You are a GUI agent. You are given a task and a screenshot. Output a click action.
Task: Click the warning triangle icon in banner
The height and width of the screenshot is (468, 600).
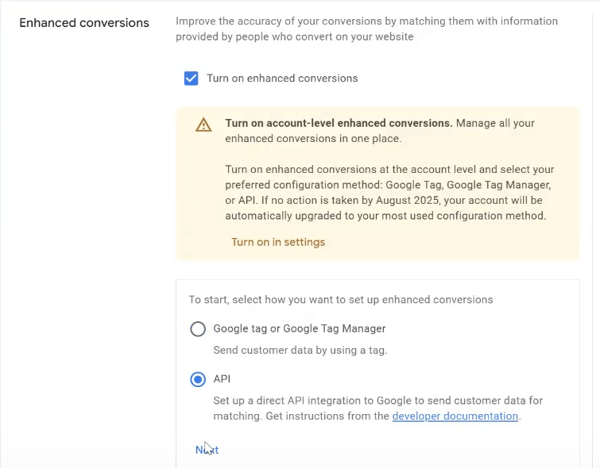[203, 125]
